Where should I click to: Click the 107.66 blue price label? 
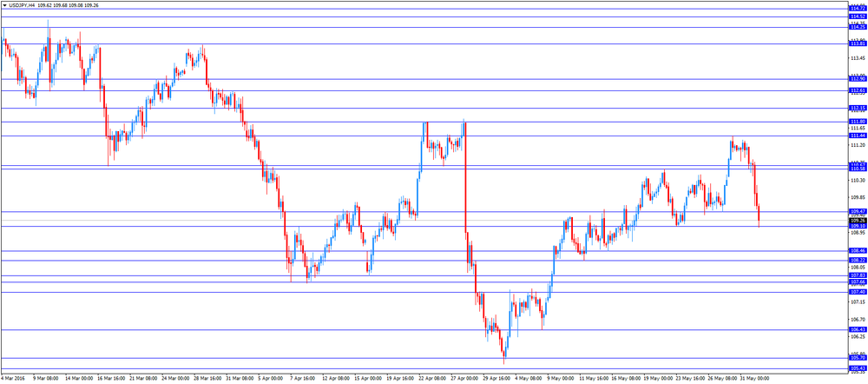click(858, 282)
